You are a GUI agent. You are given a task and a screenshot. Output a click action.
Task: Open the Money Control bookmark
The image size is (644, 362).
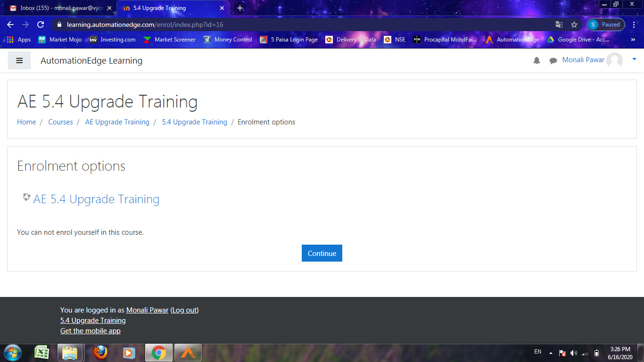[227, 40]
